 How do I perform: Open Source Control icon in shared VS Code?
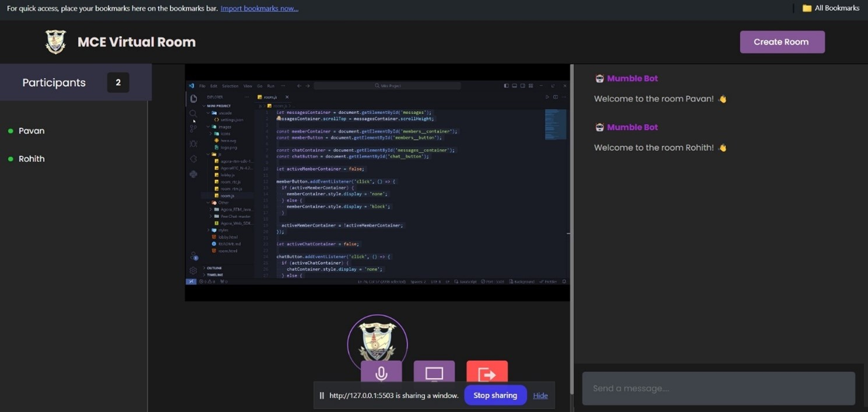coord(193,128)
